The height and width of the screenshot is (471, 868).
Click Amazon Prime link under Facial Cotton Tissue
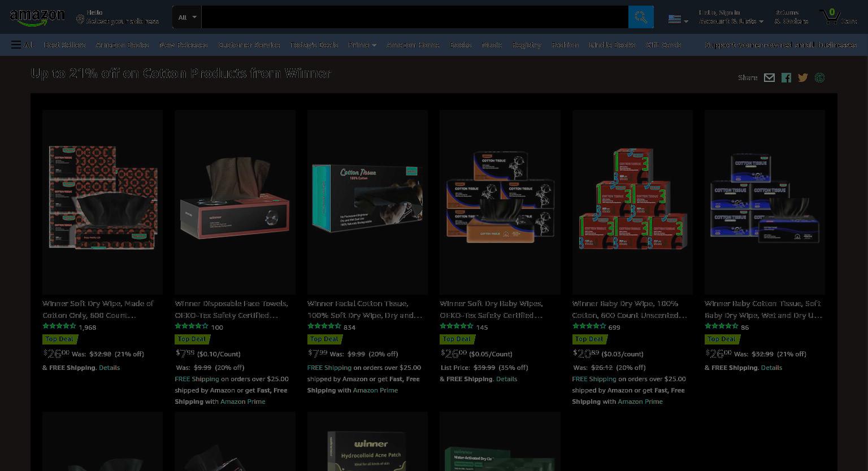pos(375,390)
